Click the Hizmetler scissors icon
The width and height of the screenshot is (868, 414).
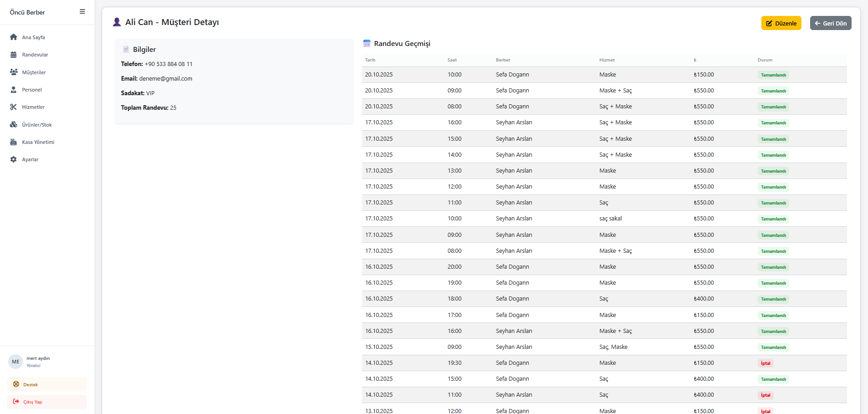point(14,107)
